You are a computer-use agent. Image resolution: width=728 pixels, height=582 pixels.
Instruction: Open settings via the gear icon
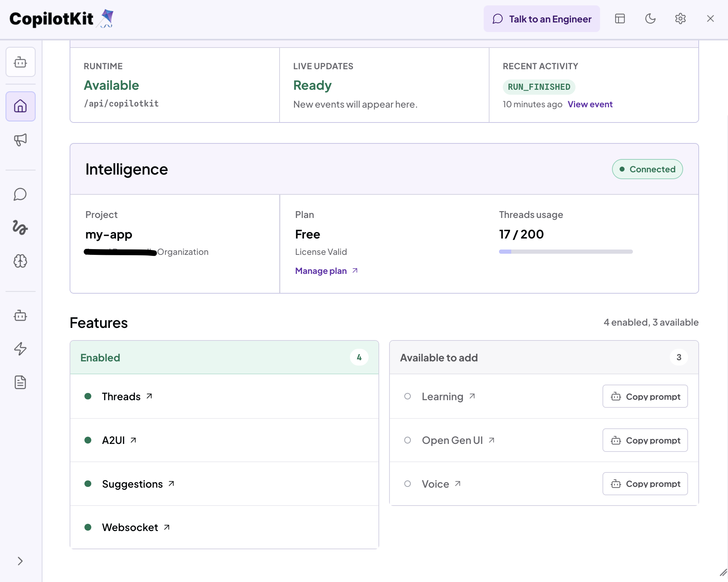pyautogui.click(x=680, y=19)
